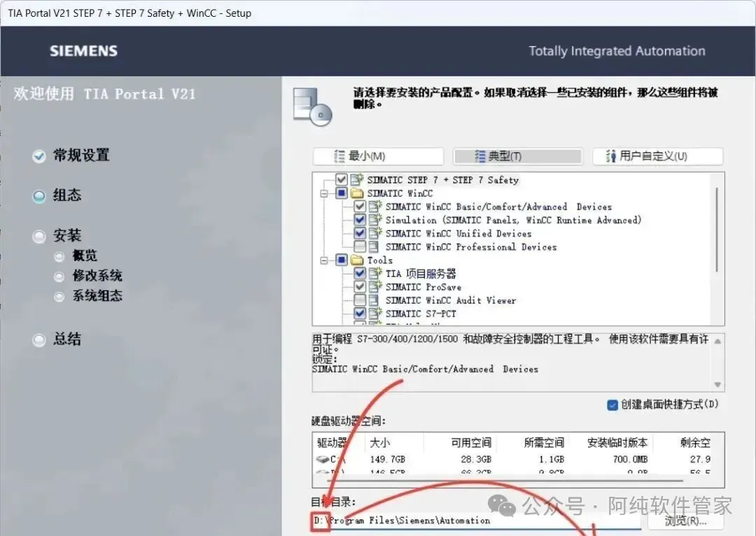
Task: Select the 用户自定义(U) custom configuration button
Action: click(657, 156)
